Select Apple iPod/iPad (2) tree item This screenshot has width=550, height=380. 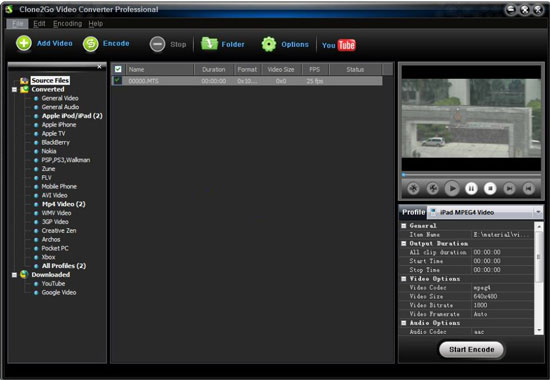72,116
